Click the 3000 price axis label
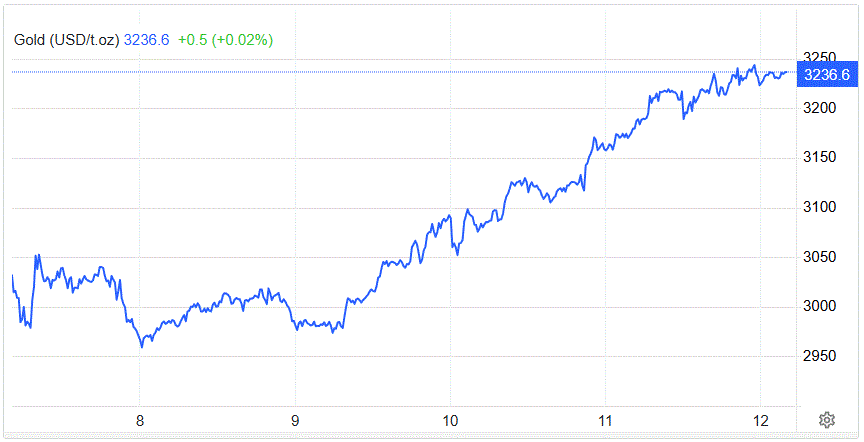This screenshot has height=442, width=864. click(x=820, y=306)
